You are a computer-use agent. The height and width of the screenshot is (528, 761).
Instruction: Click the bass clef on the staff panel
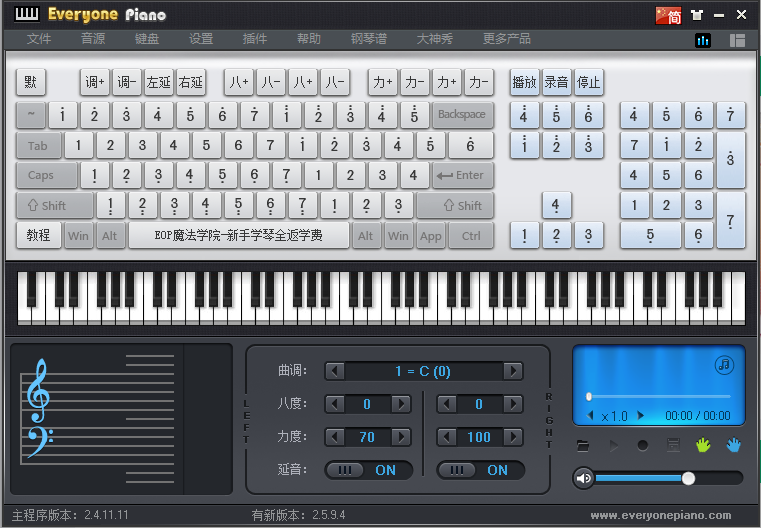pos(40,442)
